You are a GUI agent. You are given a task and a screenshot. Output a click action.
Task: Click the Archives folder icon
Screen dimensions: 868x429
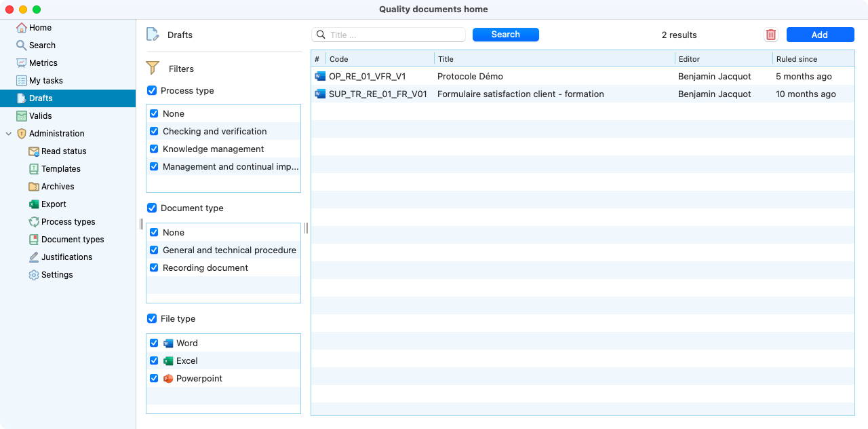[x=34, y=187]
